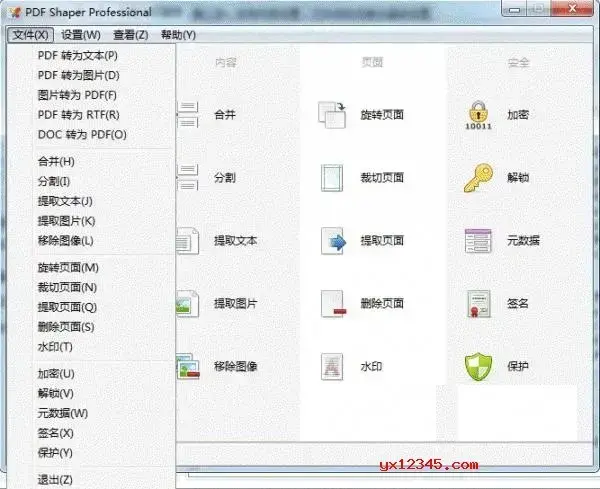This screenshot has height=489, width=600.
Task: Open the 文件(X) menu
Action: 30,35
